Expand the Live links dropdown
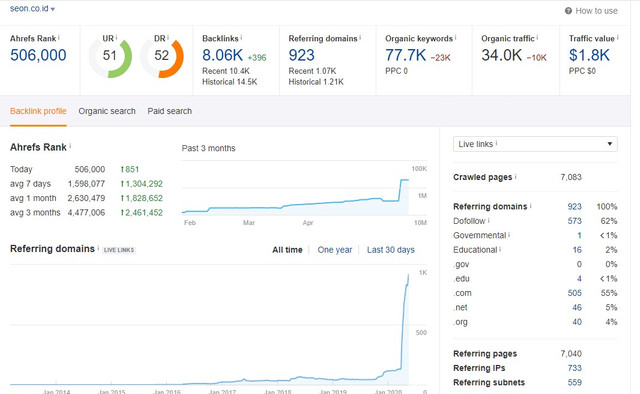This screenshot has height=394, width=640. (x=535, y=144)
